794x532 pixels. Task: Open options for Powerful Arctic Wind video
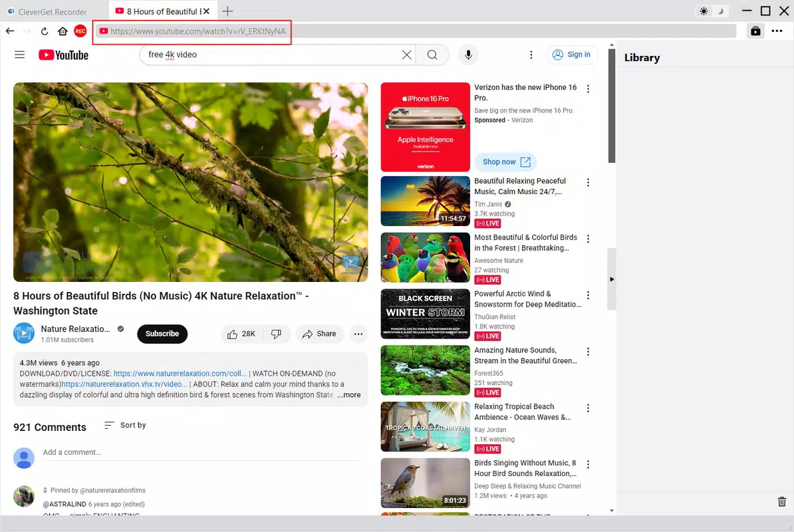tap(588, 295)
